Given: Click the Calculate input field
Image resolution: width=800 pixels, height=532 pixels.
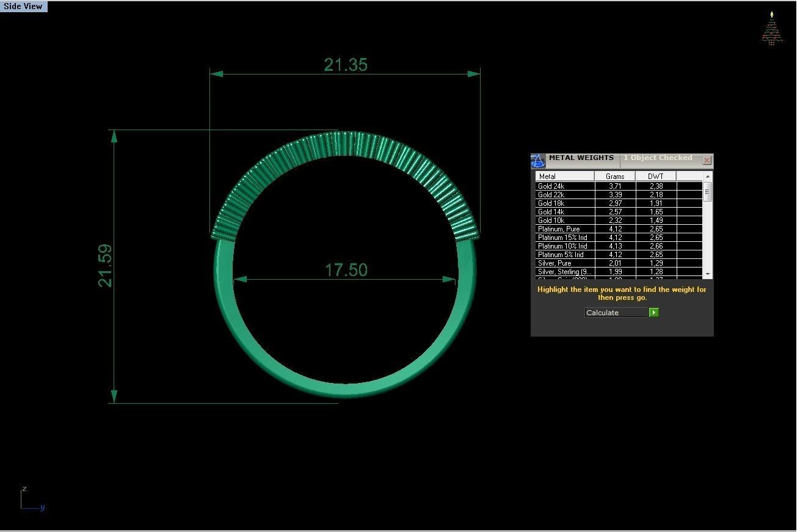Looking at the screenshot, I should (616, 313).
